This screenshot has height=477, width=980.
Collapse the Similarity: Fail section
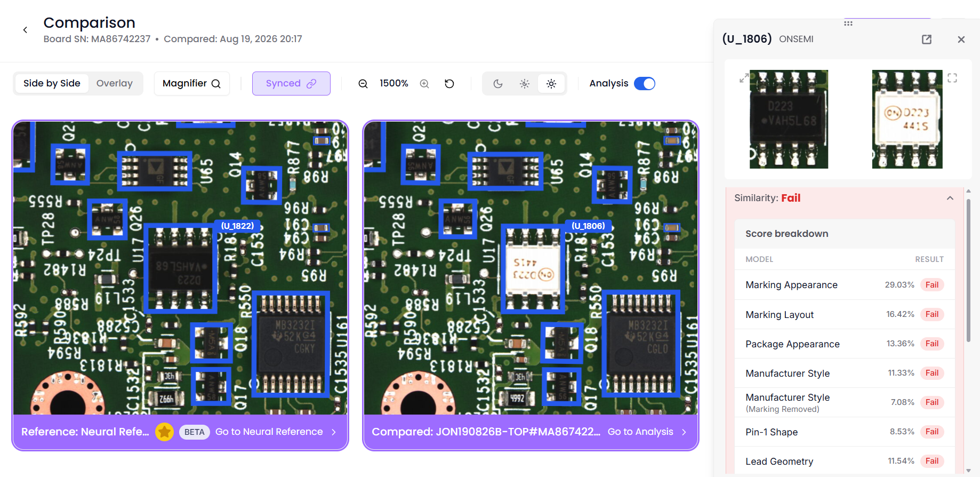[950, 198]
